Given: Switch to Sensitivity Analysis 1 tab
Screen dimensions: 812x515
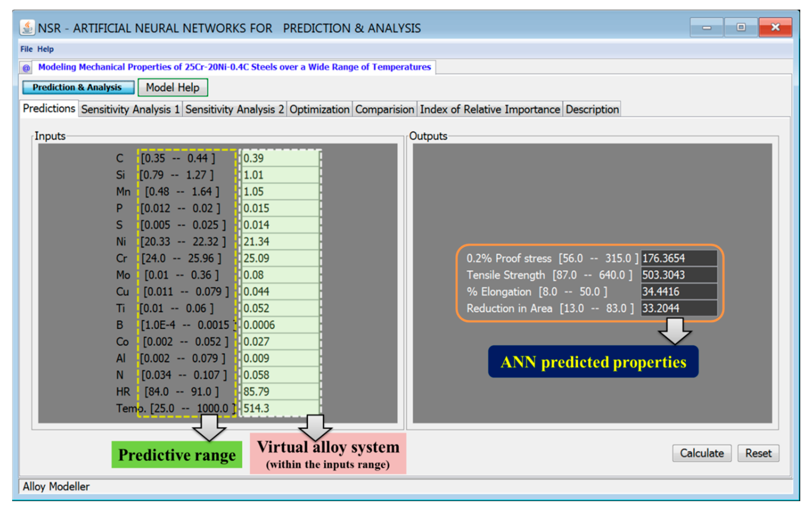Looking at the screenshot, I should [130, 109].
